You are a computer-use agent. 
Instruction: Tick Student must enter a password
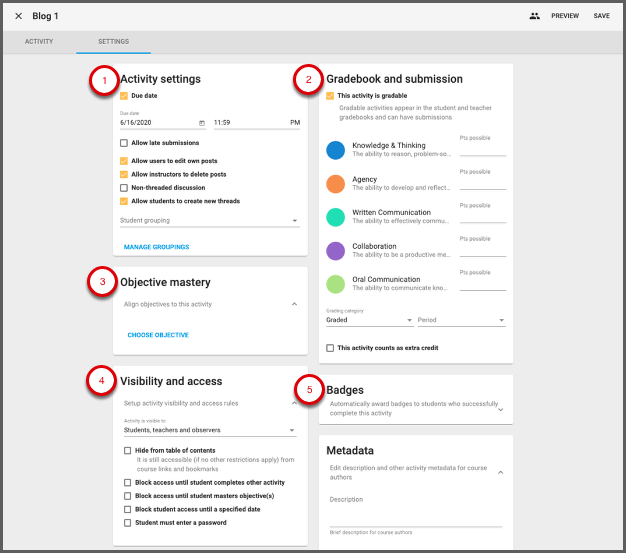[127, 522]
